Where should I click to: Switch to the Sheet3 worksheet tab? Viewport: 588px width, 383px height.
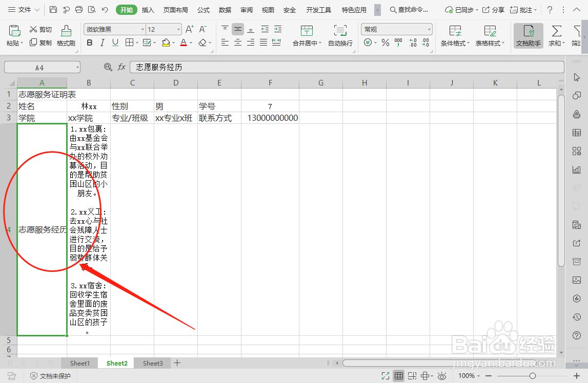(152, 363)
